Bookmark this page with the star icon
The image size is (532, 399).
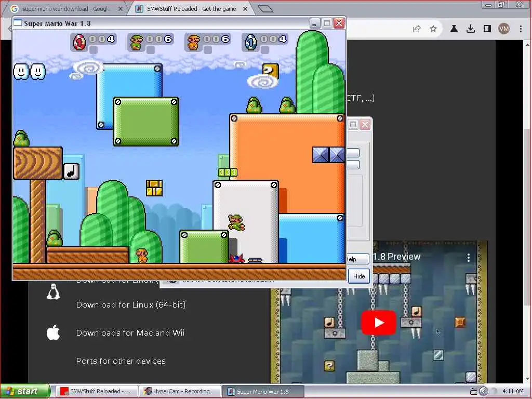tap(433, 29)
